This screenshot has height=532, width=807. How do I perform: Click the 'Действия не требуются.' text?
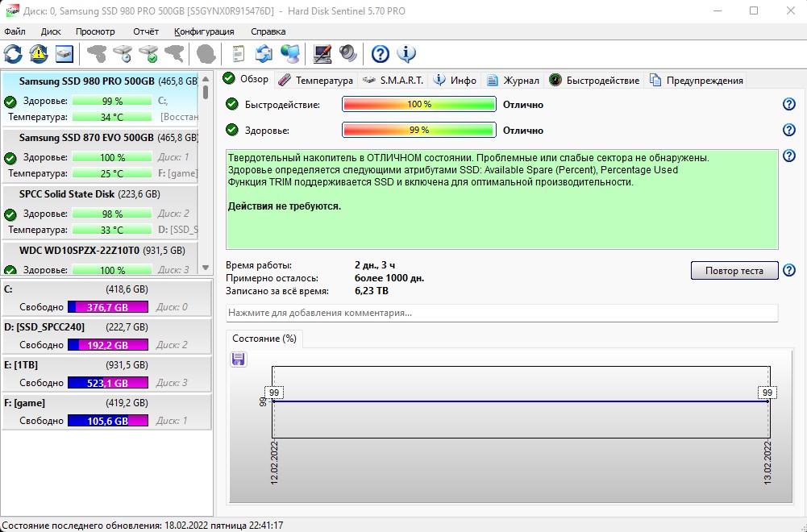pos(285,206)
